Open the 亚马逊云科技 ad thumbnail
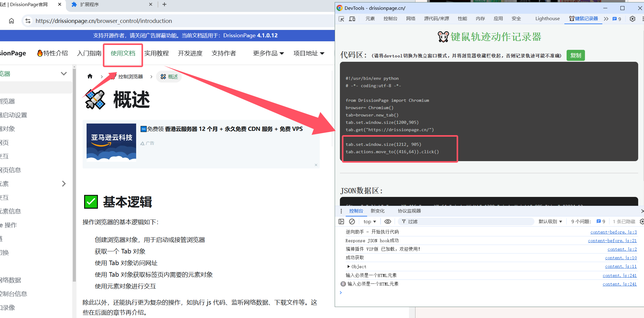Image resolution: width=644 pixels, height=318 pixels. click(111, 142)
